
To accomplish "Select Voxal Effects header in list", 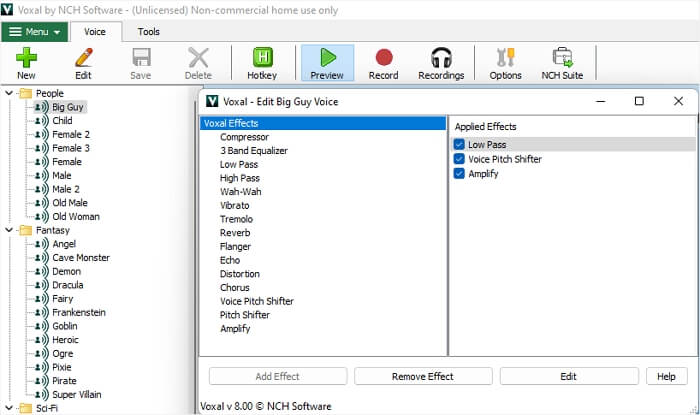I will pyautogui.click(x=323, y=123).
